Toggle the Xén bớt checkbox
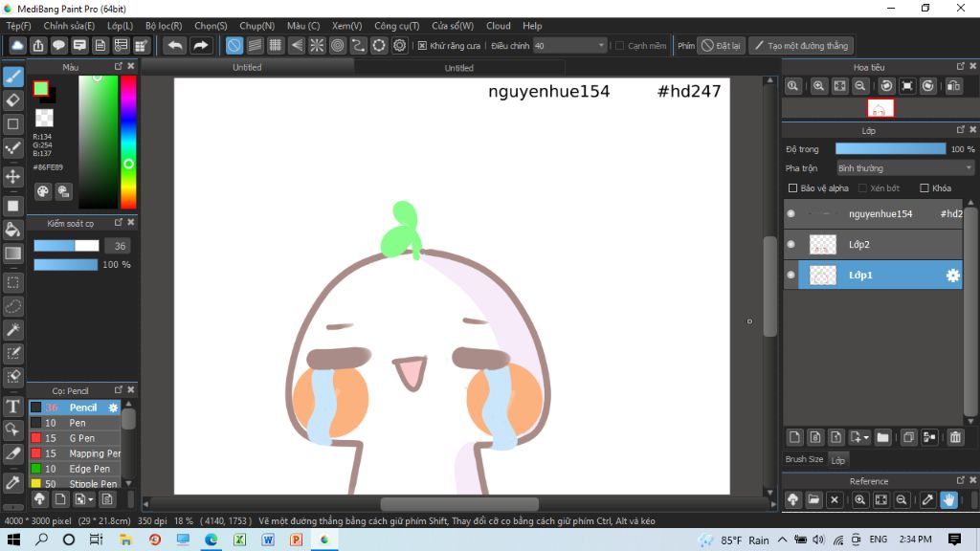980x551 pixels. (862, 188)
